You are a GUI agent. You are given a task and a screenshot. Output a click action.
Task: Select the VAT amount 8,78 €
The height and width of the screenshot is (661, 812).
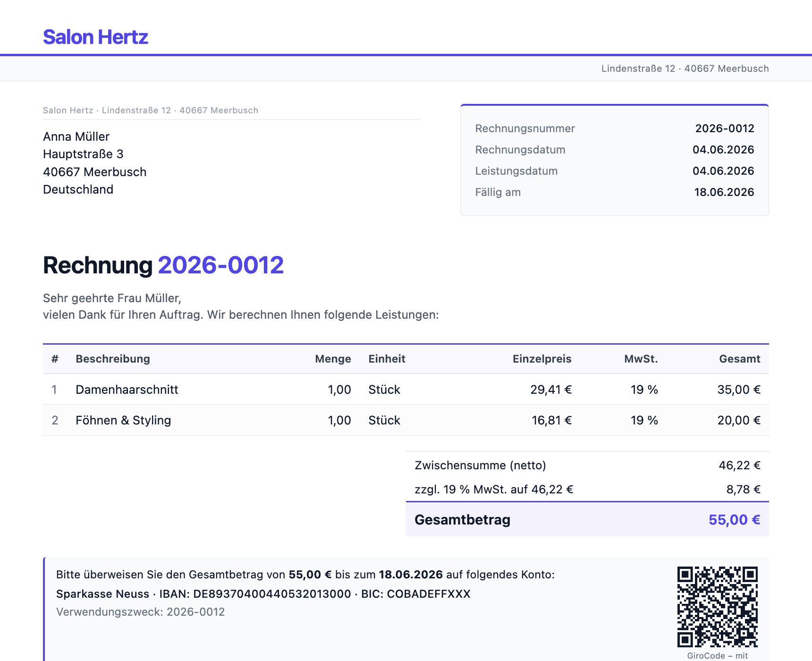(x=744, y=490)
